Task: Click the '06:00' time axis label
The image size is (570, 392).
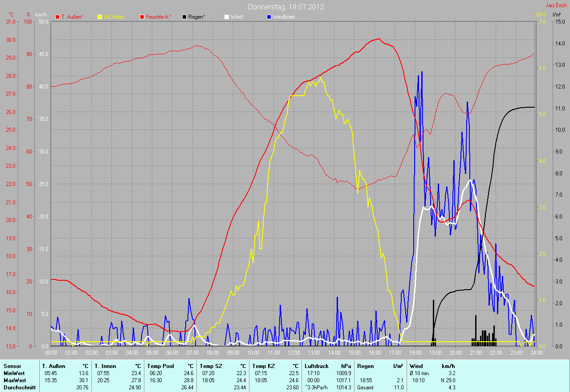Action: pos(172,353)
